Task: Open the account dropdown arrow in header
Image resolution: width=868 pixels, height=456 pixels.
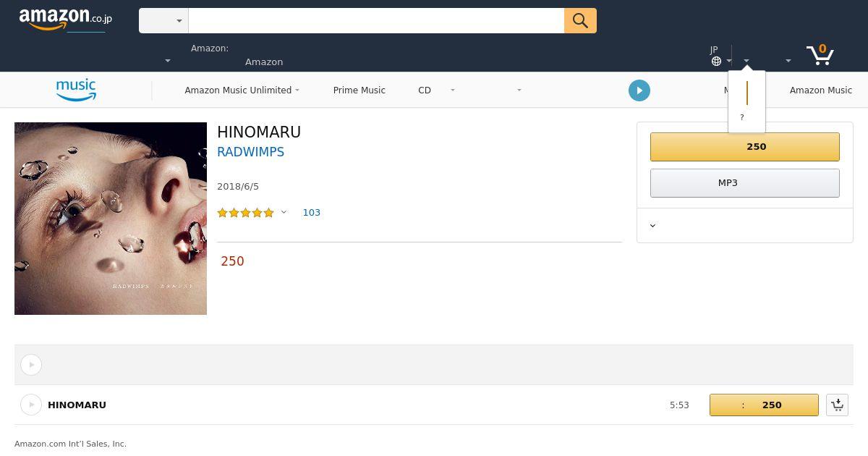Action: [x=746, y=62]
